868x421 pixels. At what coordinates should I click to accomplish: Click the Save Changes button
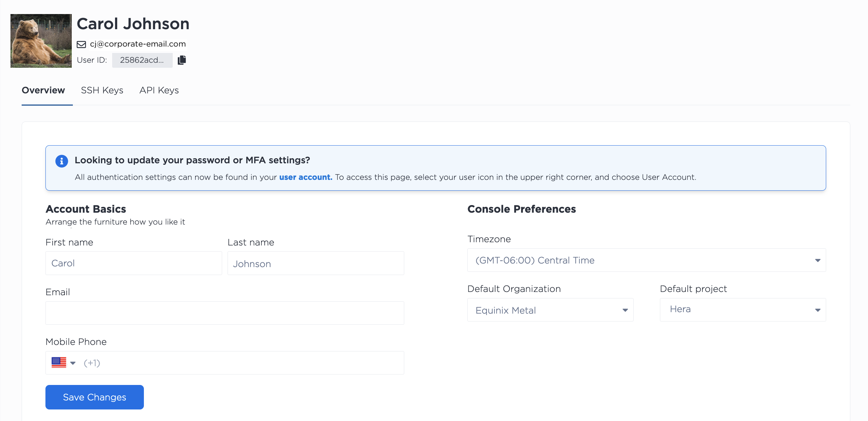click(x=94, y=397)
